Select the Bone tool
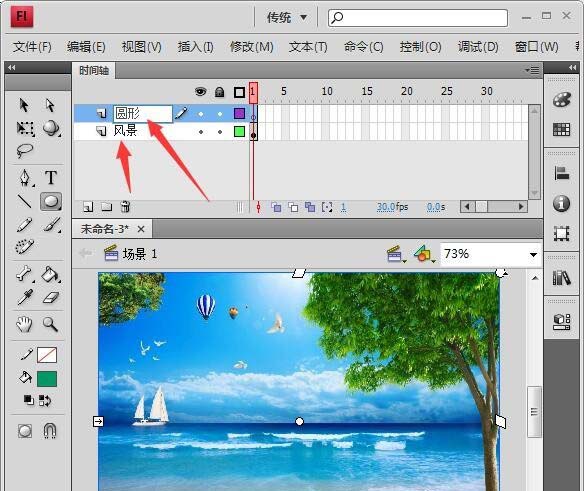Viewport: 584px width, 491px height. [25, 274]
